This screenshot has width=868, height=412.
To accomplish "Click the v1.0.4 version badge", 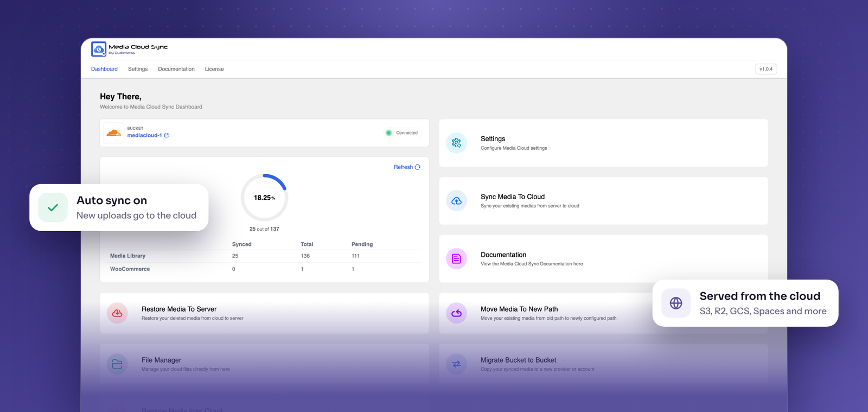I will pyautogui.click(x=766, y=69).
